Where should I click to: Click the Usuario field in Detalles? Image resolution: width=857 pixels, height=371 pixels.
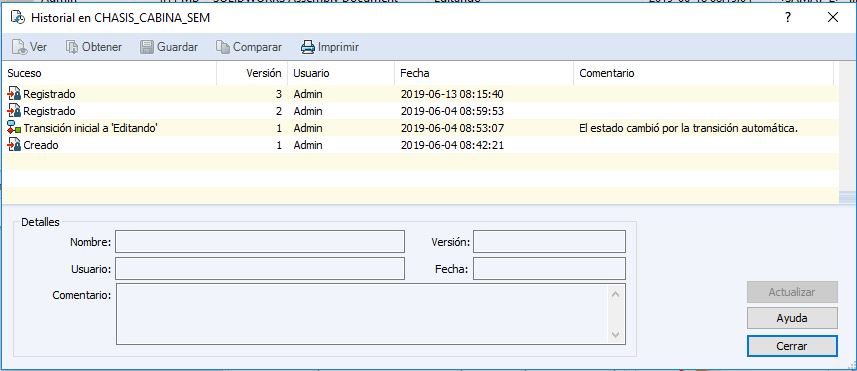click(x=260, y=269)
